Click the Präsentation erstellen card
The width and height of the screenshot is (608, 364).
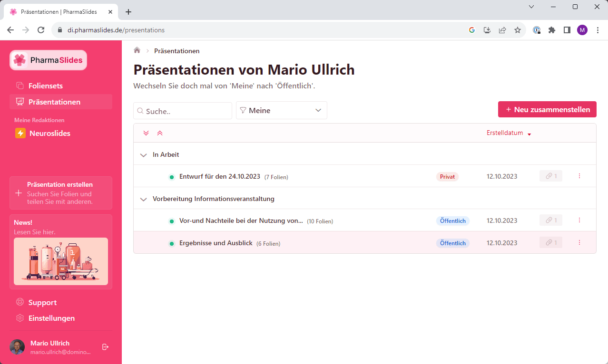(x=61, y=193)
